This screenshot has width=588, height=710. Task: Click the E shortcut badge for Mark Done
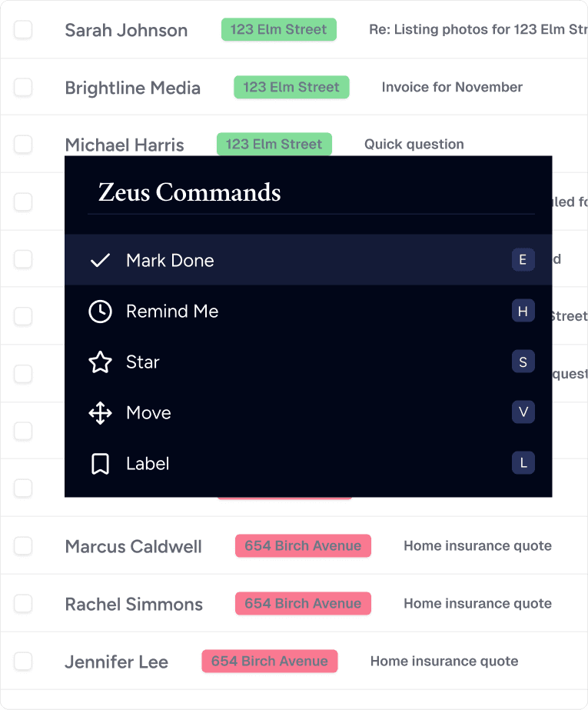523,260
